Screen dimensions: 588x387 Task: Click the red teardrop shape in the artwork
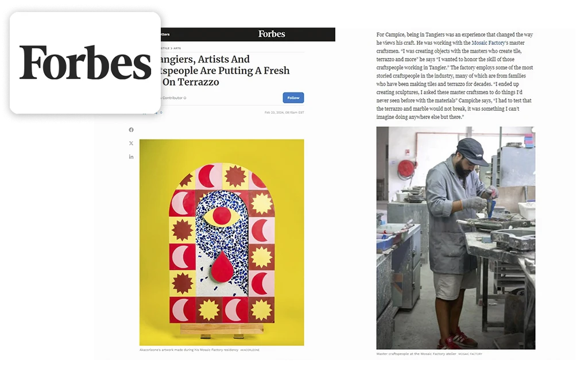point(222,266)
